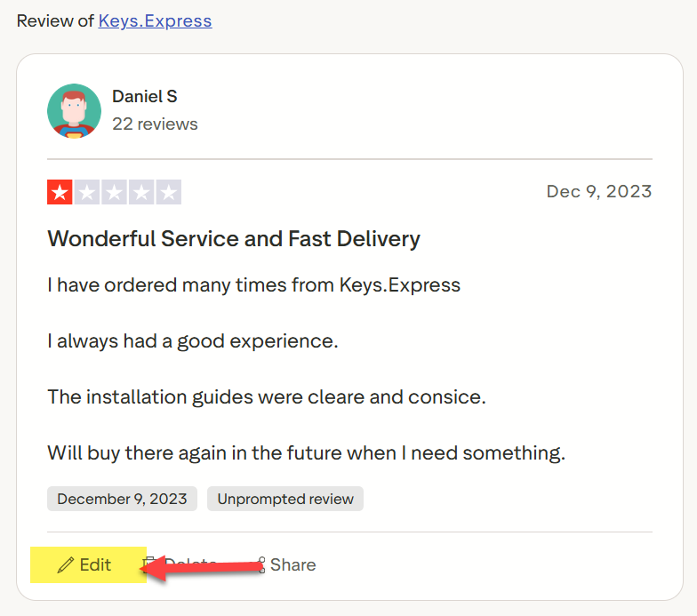Click the line 'Will buy there again'
697x616 pixels.
306,453
